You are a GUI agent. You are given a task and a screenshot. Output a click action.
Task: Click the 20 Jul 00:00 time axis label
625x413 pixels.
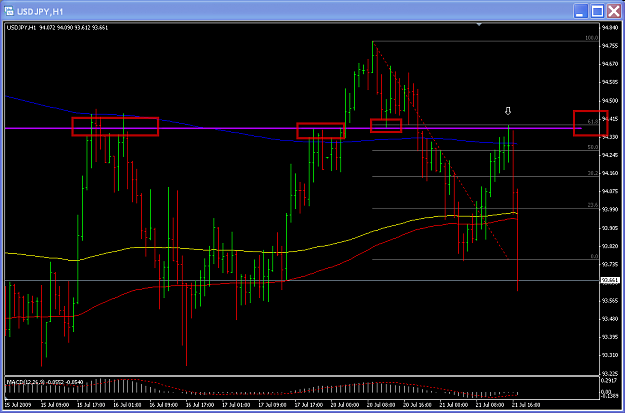click(x=346, y=405)
